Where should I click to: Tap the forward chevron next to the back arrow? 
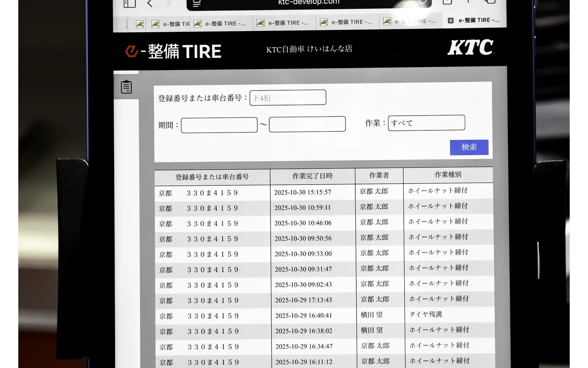(x=168, y=3)
